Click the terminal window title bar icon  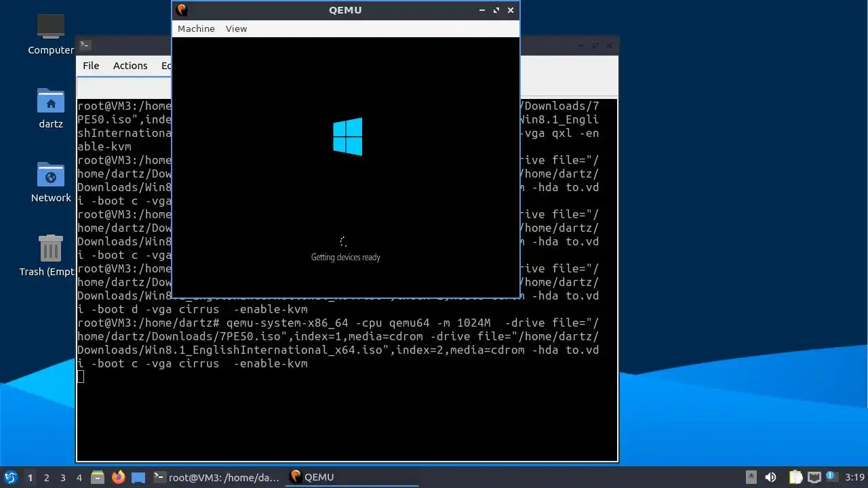coord(85,45)
